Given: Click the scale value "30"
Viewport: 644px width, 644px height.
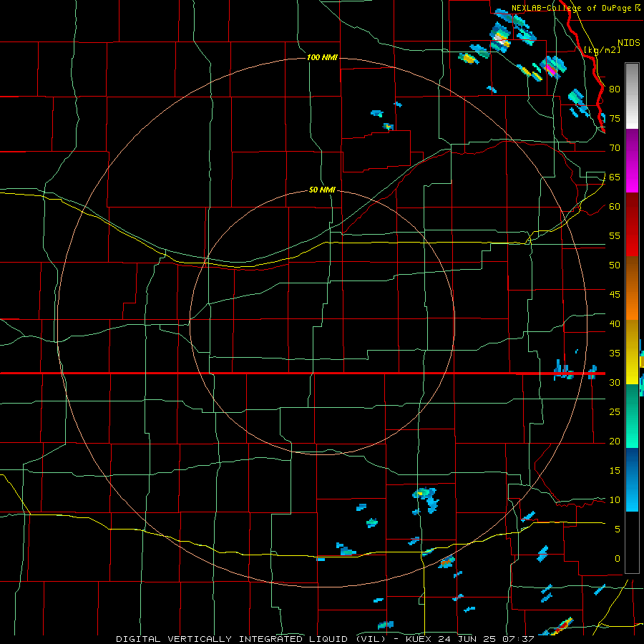Looking at the screenshot, I should [x=615, y=383].
